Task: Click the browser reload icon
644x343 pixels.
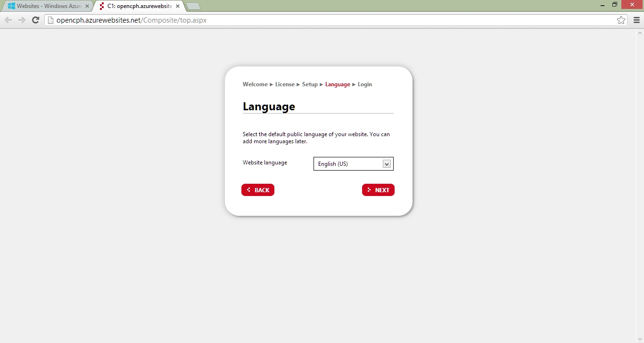Action: pos(35,20)
